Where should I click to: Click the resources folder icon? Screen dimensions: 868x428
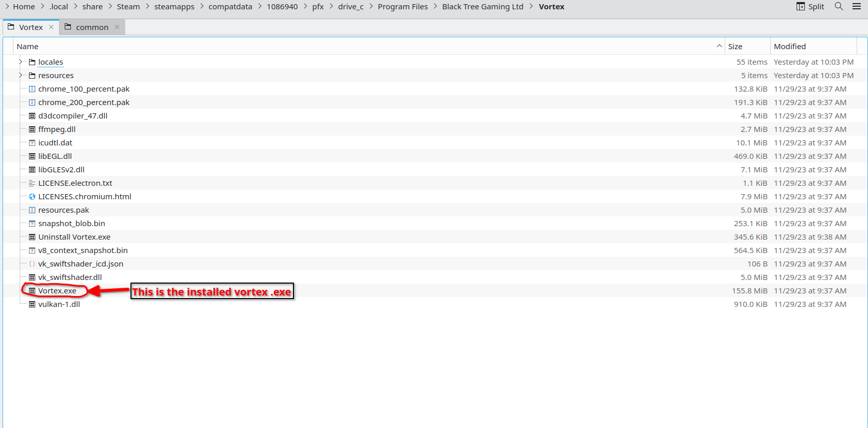tap(32, 76)
